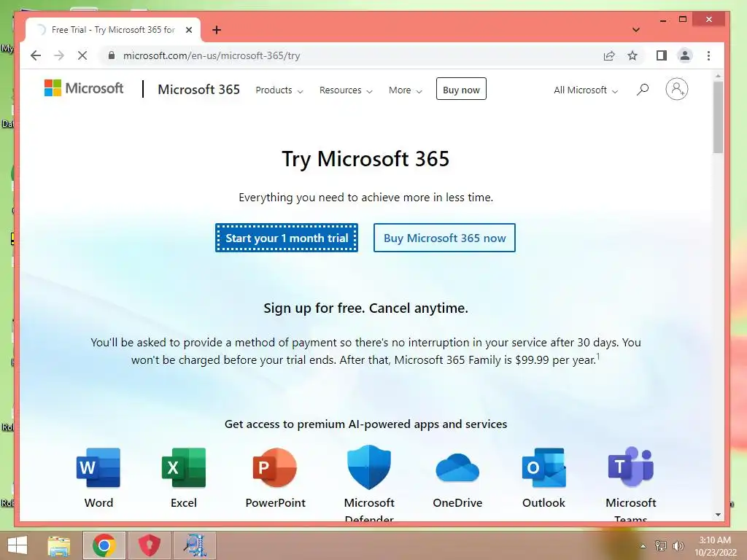This screenshot has width=747, height=560.
Task: Open the red shield app in taskbar
Action: 149,545
